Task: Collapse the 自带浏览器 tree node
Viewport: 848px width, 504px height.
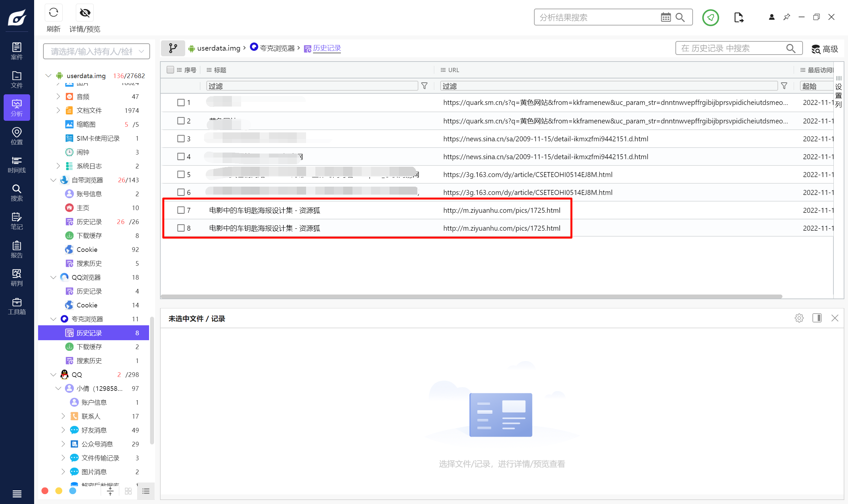Action: (x=53, y=180)
